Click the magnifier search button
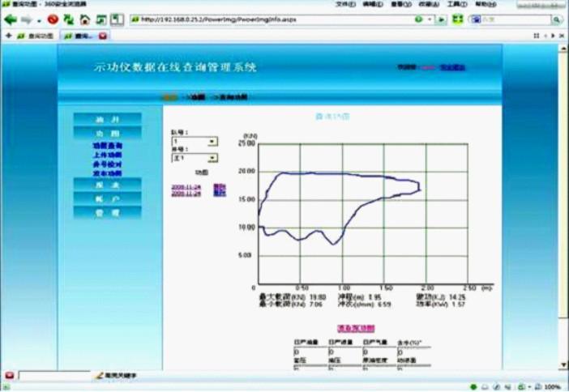The width and height of the screenshot is (569, 392). 556,19
